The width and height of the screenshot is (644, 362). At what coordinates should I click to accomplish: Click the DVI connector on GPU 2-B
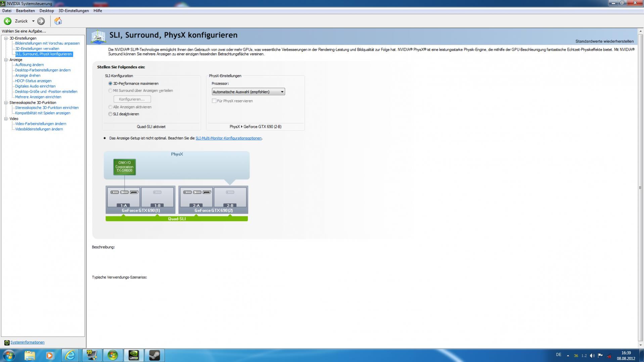point(230,192)
